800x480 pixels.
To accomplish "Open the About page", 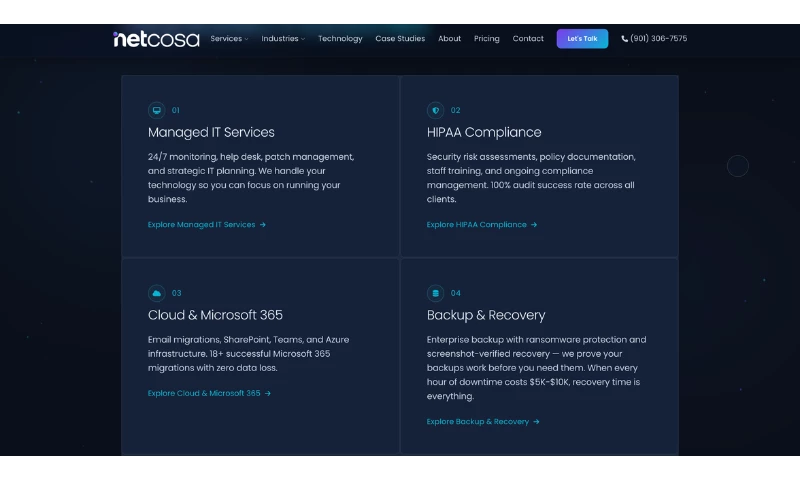I will pyautogui.click(x=449, y=39).
